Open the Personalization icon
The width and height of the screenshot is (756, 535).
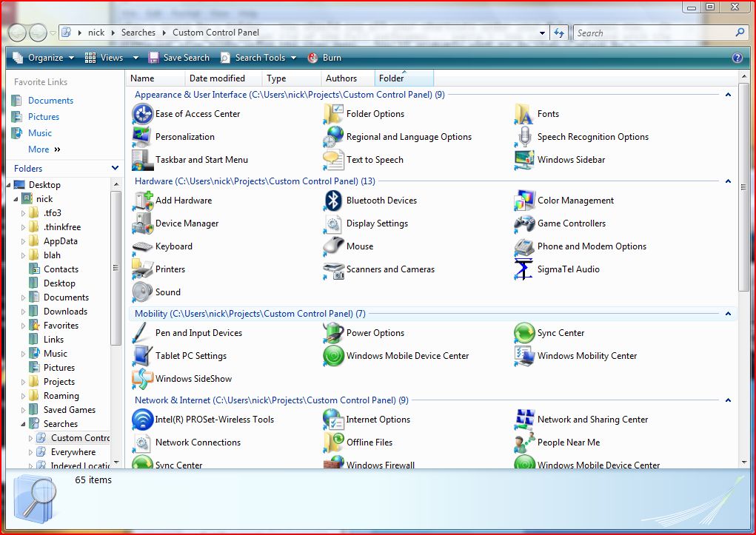tap(142, 137)
